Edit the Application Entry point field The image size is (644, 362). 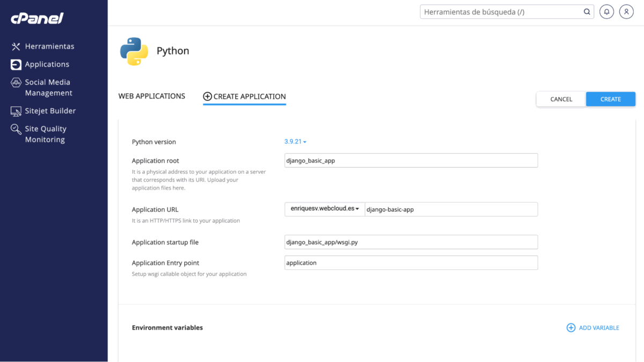click(x=411, y=263)
